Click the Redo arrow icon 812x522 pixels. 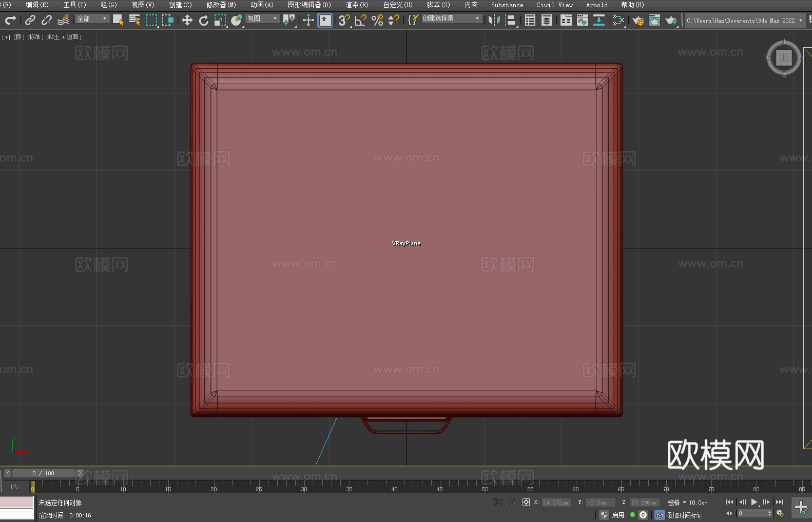point(10,20)
